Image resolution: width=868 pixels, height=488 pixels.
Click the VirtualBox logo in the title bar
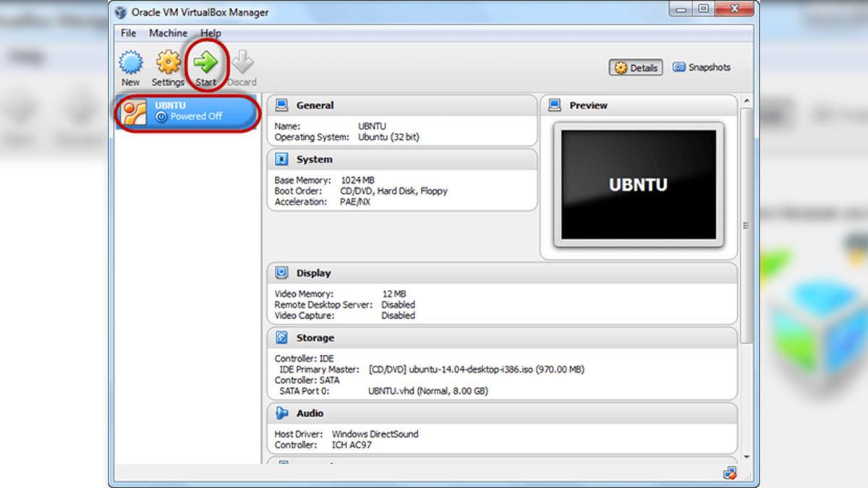tap(121, 12)
